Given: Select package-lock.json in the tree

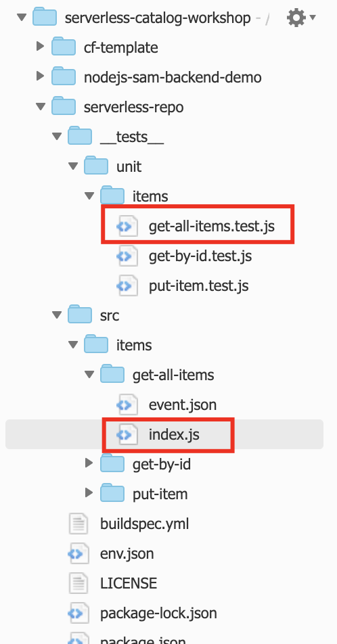Looking at the screenshot, I should 158,613.
